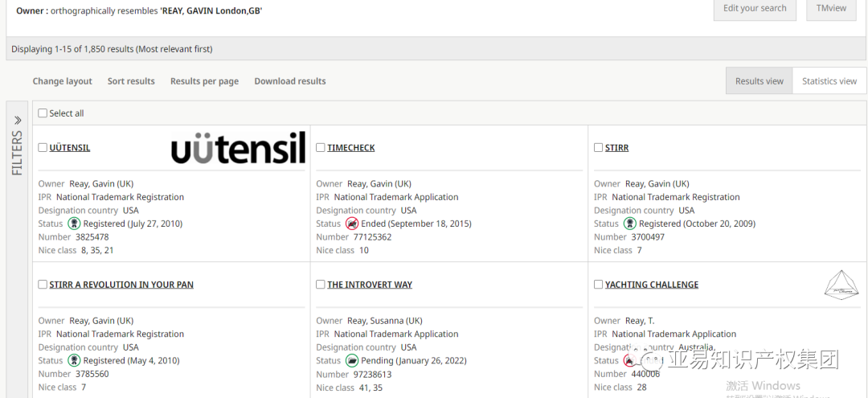Click Pending (January 26, 2022) status text
This screenshot has width=868, height=398.
[414, 360]
